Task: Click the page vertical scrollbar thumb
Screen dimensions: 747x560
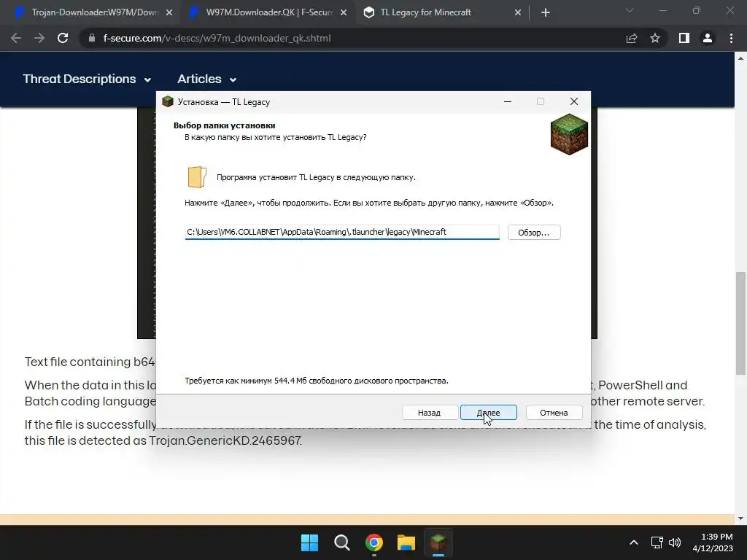Action: (741, 323)
